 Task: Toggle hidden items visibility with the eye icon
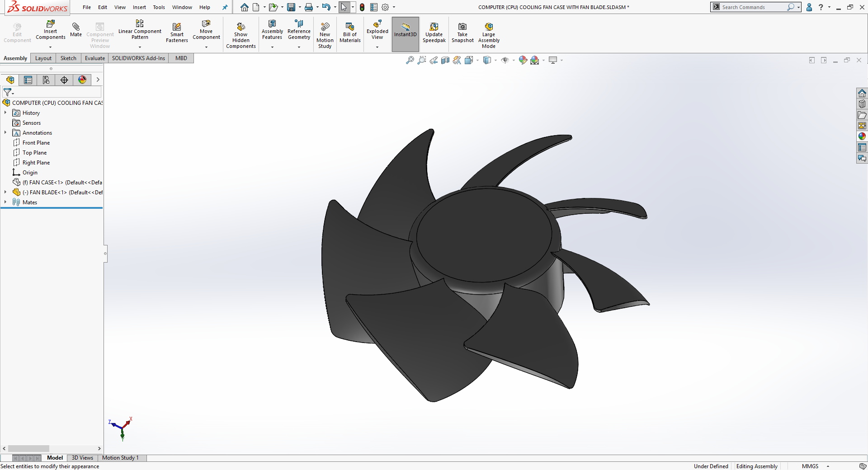[x=505, y=60]
